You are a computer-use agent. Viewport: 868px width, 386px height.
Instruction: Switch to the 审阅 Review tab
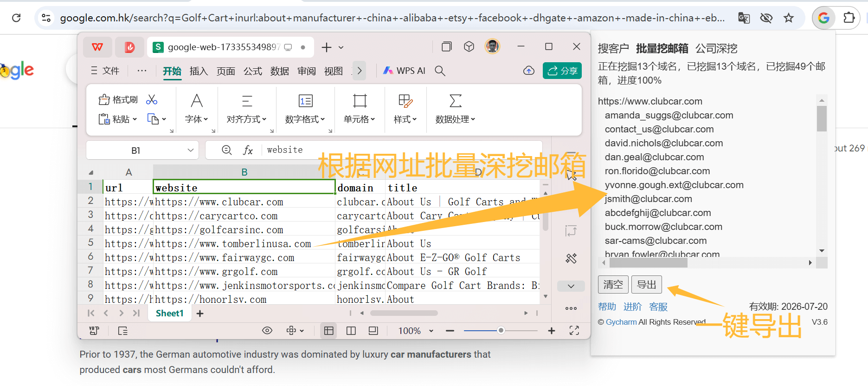pos(307,71)
